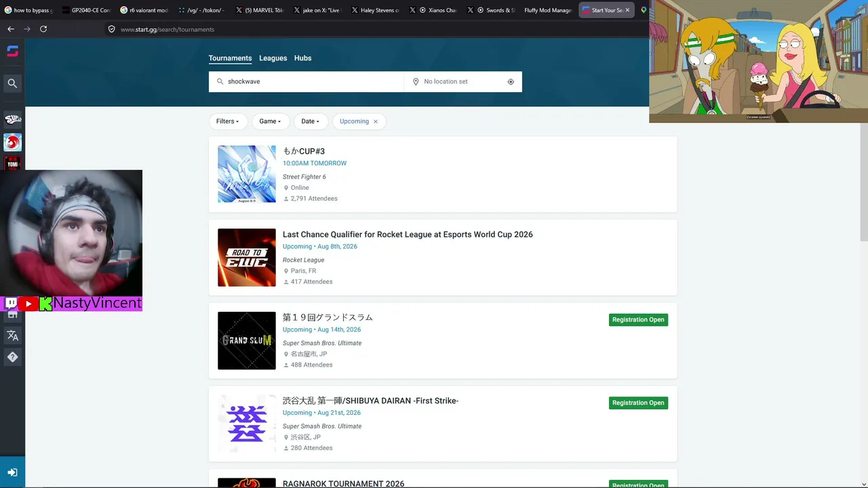Open the Road to EWC tournament thumbnail
Image resolution: width=868 pixels, height=488 pixels.
click(x=247, y=258)
